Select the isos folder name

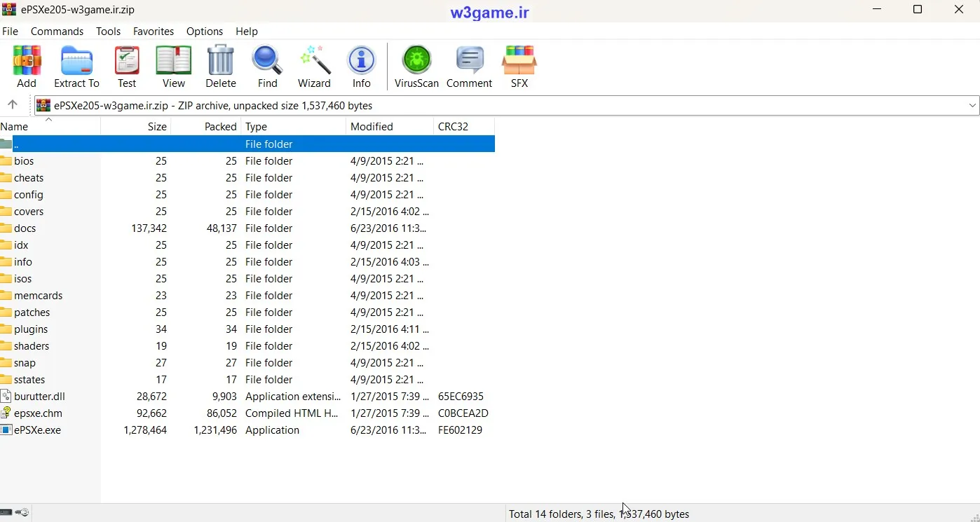[23, 279]
